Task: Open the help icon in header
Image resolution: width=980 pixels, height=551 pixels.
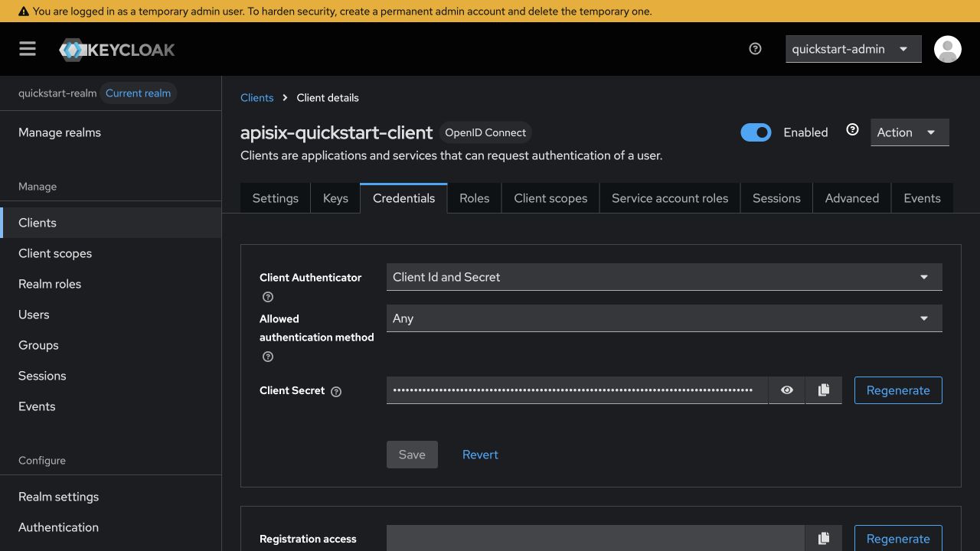Action: (x=755, y=49)
